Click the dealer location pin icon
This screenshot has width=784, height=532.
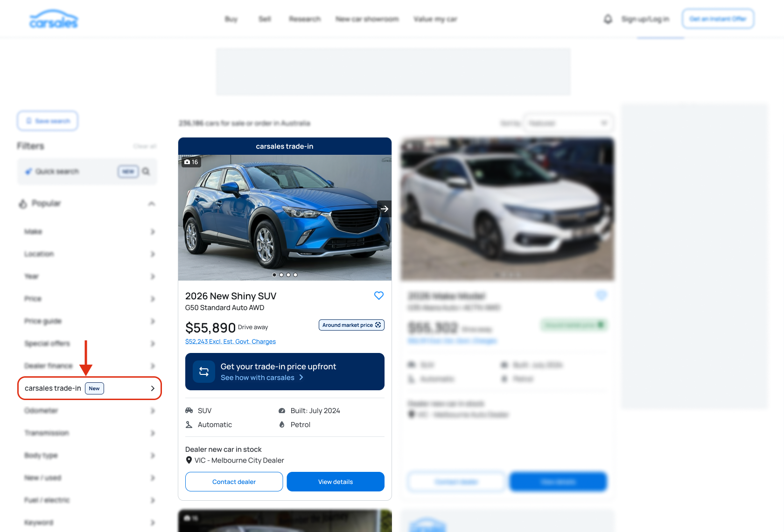tap(189, 460)
